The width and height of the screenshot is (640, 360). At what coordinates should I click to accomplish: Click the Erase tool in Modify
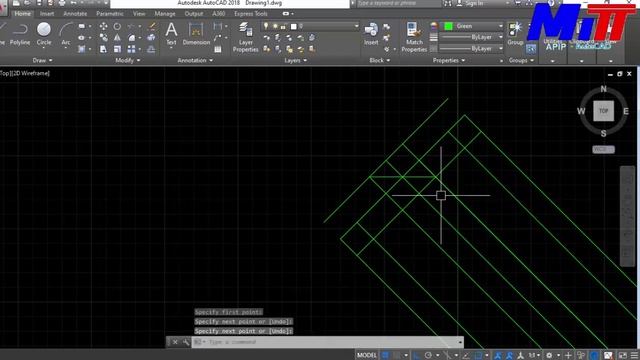(x=152, y=27)
